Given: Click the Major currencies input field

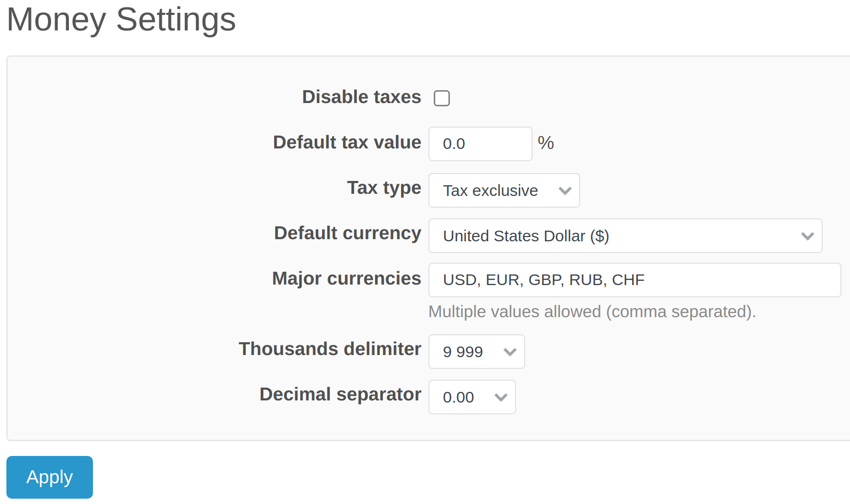Looking at the screenshot, I should (635, 280).
